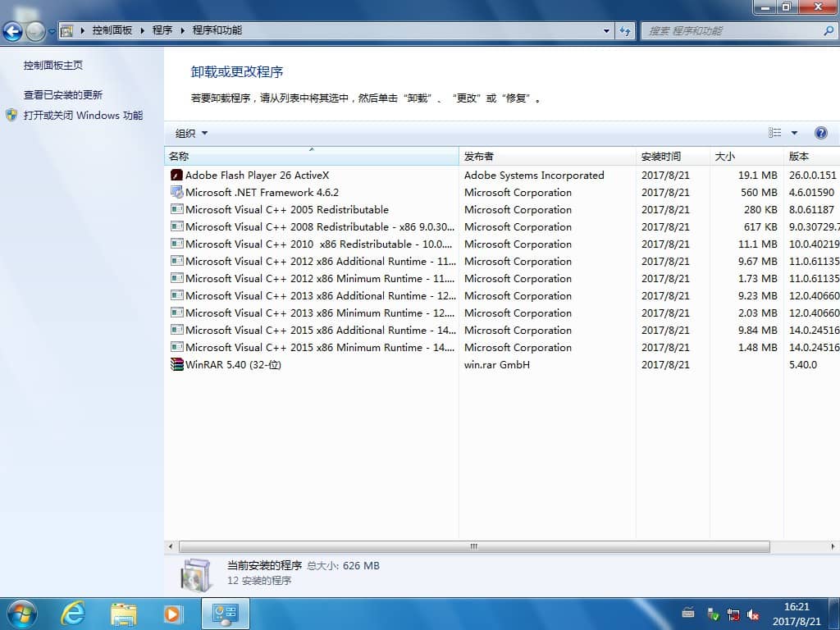Click the horizontal scrollbar right arrow
Screen dimensions: 840x630
point(834,546)
